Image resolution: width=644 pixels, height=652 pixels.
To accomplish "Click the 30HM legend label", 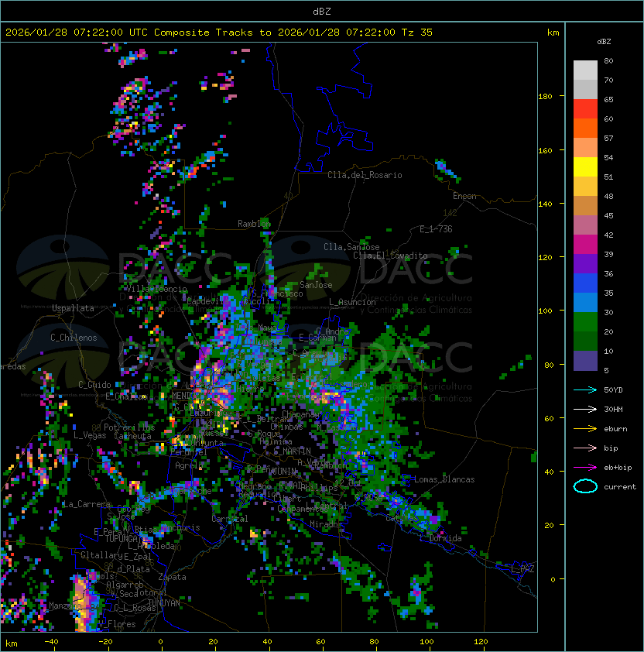I will pyautogui.click(x=613, y=409).
